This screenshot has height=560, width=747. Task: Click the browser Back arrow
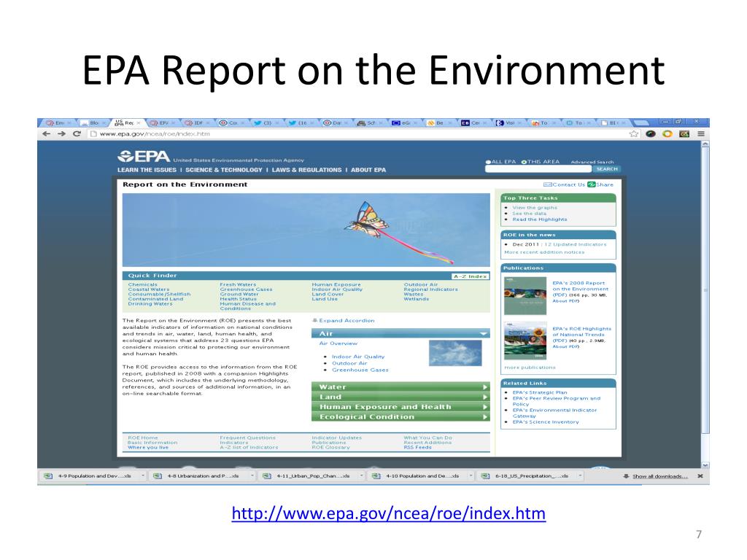pyautogui.click(x=46, y=134)
